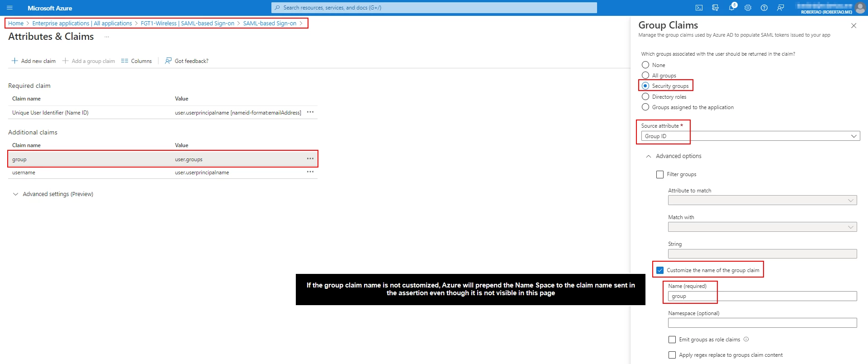
Task: Expand Advanced settings (Preview)
Action: (x=53, y=194)
